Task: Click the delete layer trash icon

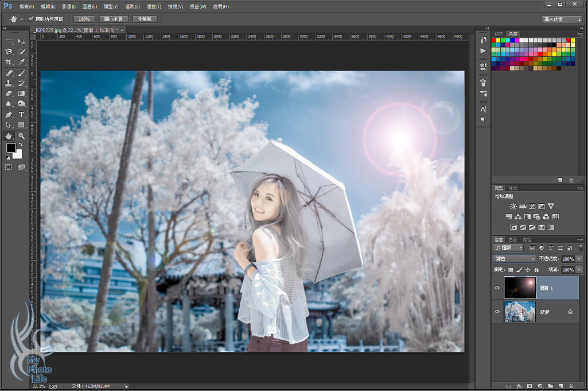Action: [571, 386]
